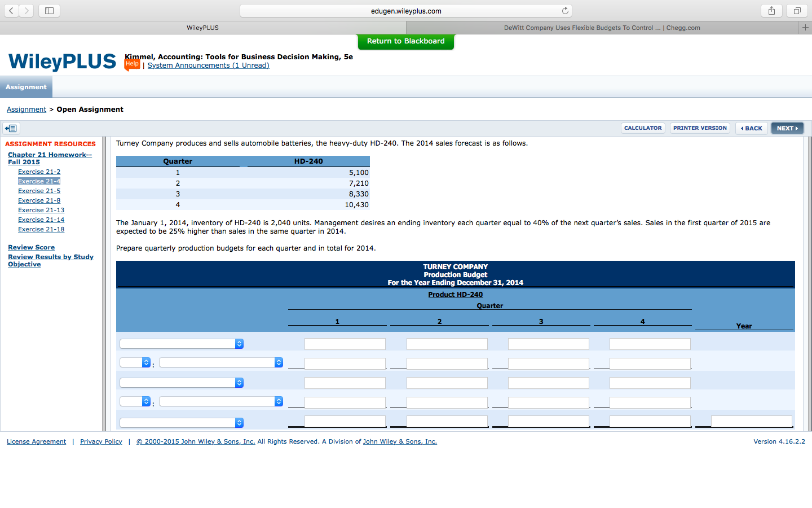Viewport: 812px width, 508px height.
Task: Open Exercise 21-14
Action: click(x=41, y=220)
